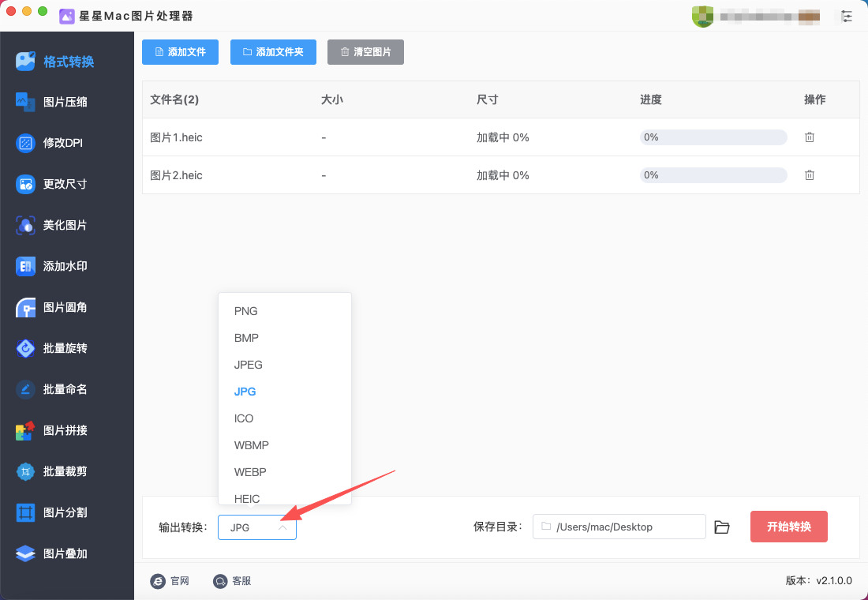This screenshot has height=600, width=868.
Task: Click the 图片叠加 layers icon
Action: click(25, 553)
